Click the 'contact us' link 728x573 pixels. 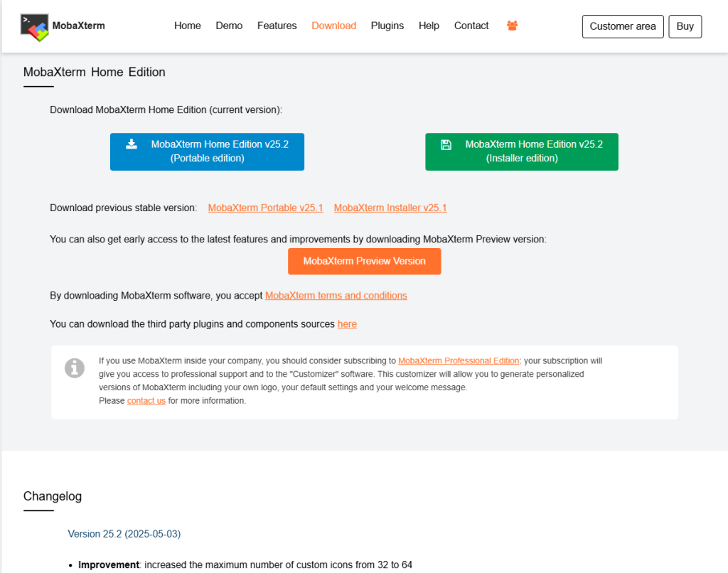click(x=146, y=400)
